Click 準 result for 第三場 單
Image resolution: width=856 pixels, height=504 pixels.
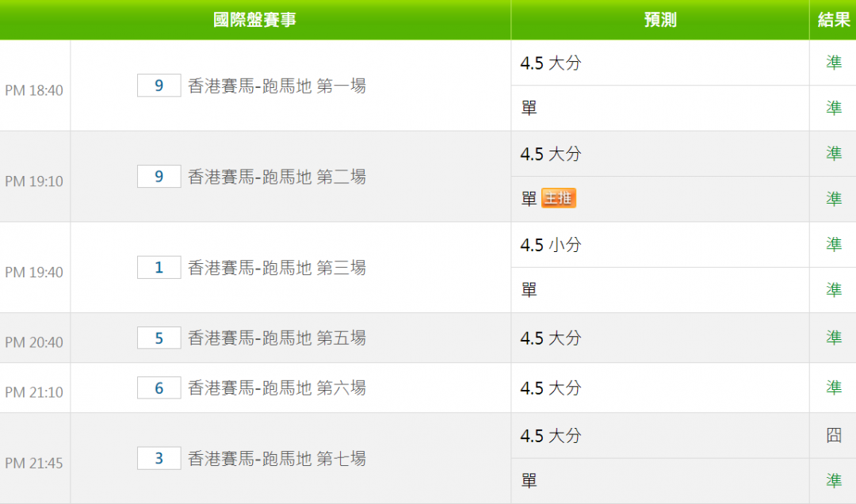834,289
